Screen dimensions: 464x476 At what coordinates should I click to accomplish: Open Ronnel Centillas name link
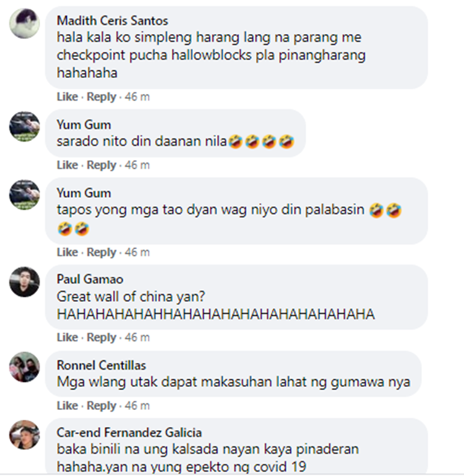[101, 365]
